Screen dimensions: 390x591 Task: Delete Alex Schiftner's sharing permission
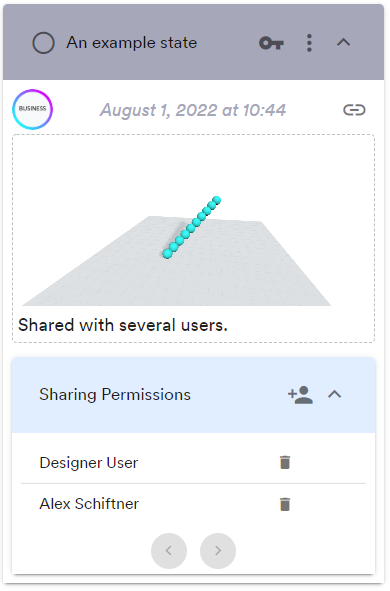pyautogui.click(x=285, y=504)
